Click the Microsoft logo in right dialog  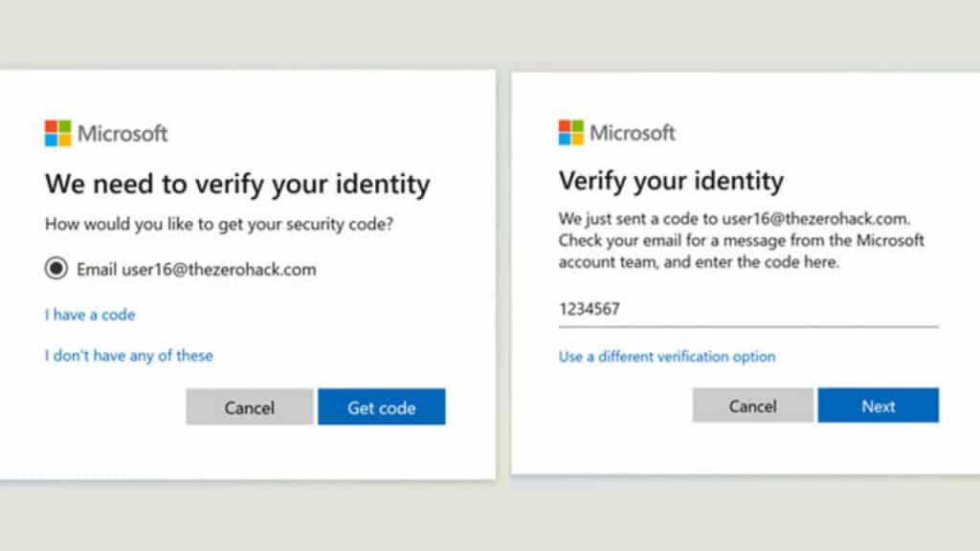617,132
